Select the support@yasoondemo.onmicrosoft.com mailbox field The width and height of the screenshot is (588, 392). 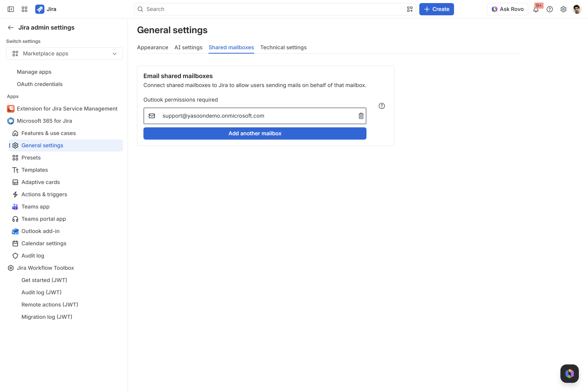[255, 116]
